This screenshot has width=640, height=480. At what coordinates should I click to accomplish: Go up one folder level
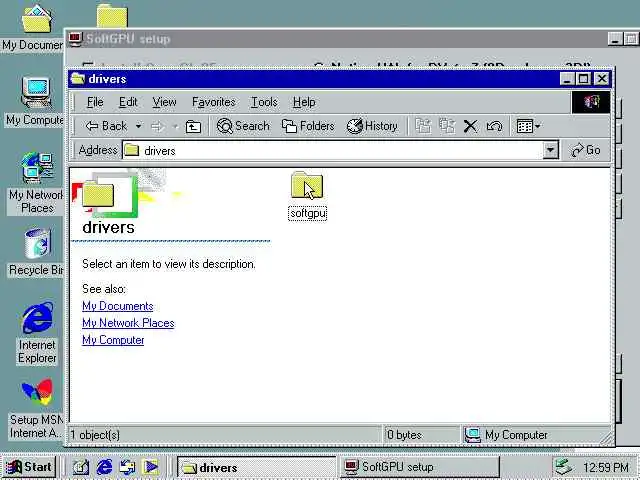point(193,127)
